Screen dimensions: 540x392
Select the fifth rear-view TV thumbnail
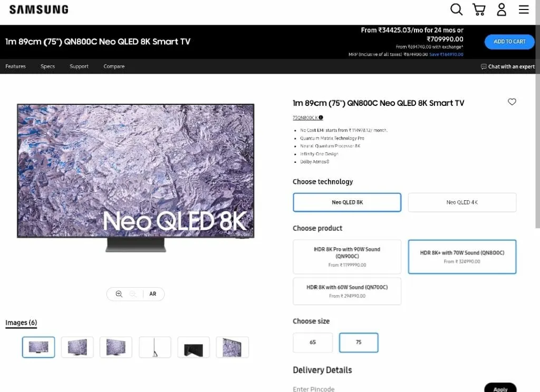pyautogui.click(x=194, y=347)
